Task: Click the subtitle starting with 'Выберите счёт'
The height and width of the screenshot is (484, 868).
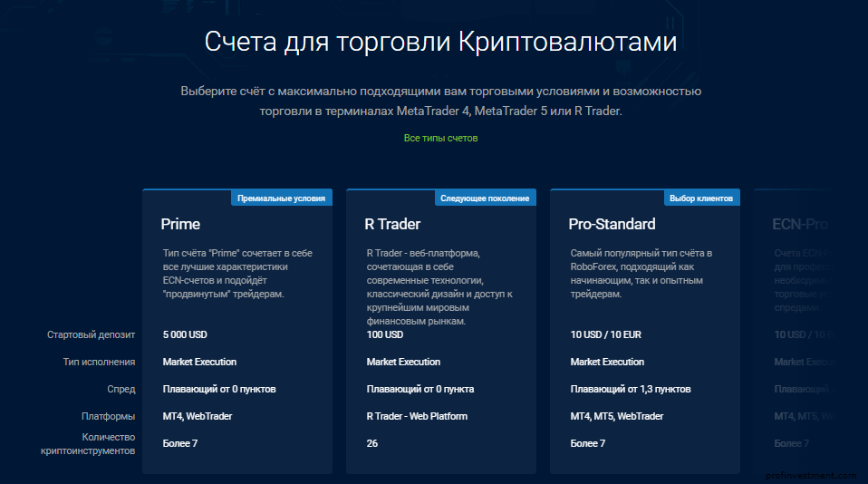Action: point(440,101)
